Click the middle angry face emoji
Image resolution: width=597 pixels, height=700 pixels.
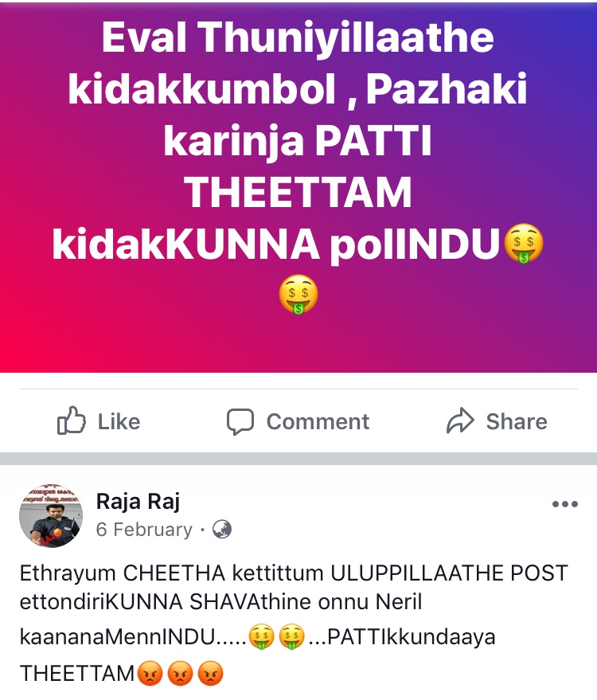(x=180, y=673)
